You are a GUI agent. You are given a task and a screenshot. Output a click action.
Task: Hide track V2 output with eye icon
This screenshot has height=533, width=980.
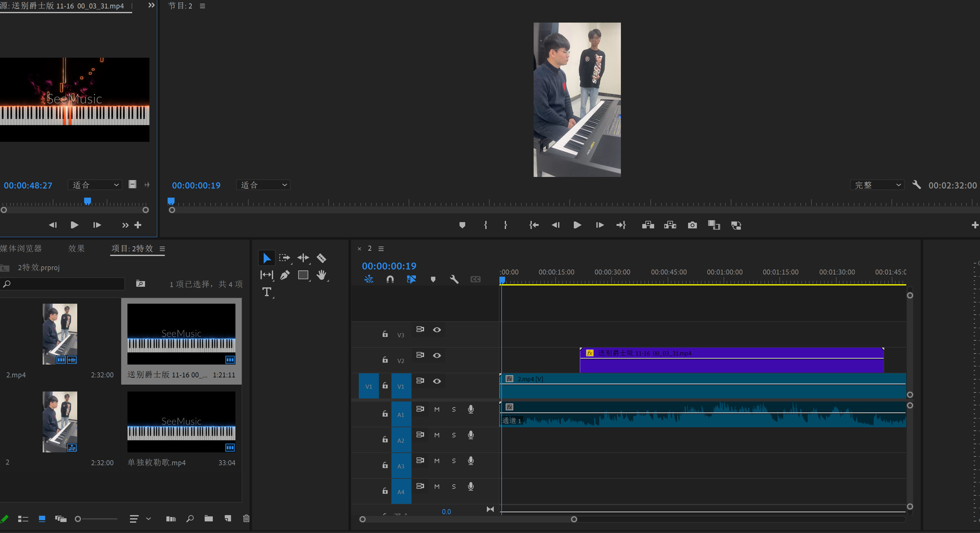point(437,355)
